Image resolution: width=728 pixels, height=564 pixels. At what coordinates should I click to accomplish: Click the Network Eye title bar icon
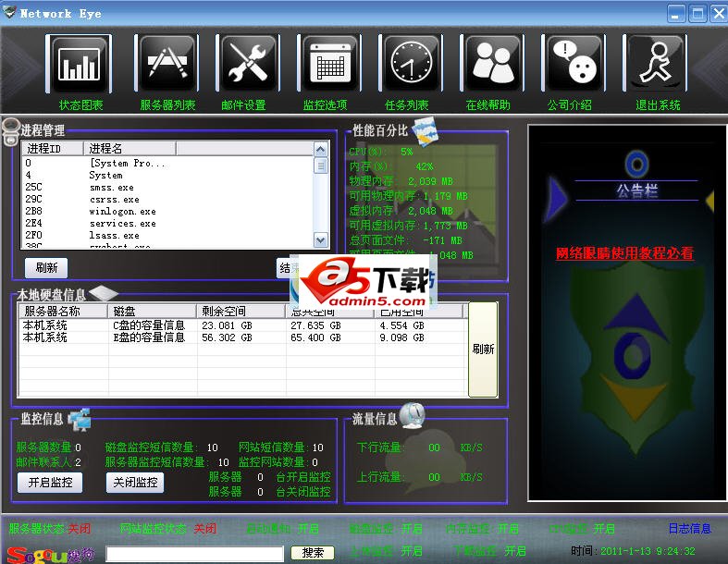(9, 13)
